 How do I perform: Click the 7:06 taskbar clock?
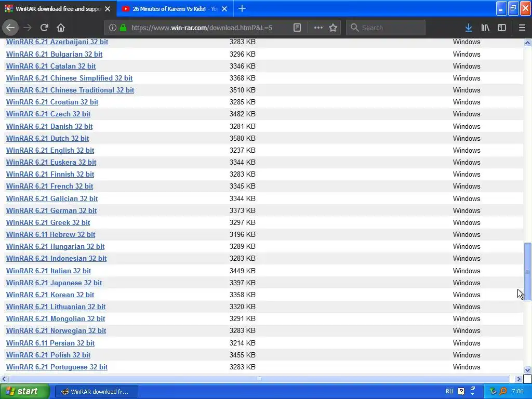coord(518,391)
